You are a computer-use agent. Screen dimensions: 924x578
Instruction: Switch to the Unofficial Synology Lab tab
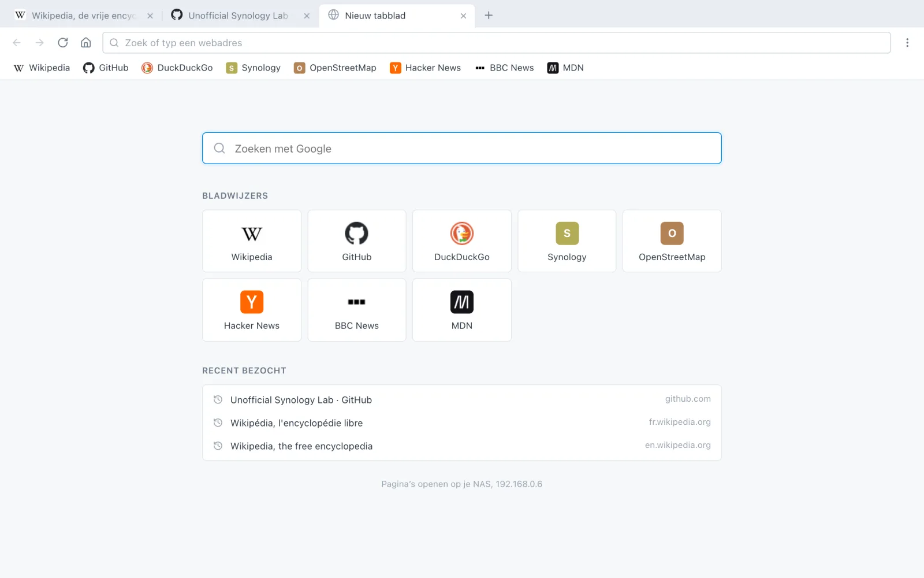[x=241, y=16]
